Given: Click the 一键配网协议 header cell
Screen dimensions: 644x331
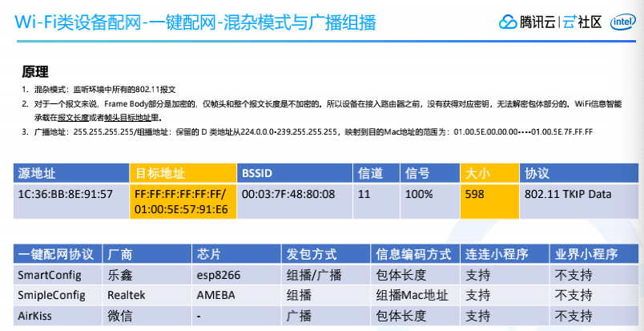Looking at the screenshot, I should tap(58, 254).
